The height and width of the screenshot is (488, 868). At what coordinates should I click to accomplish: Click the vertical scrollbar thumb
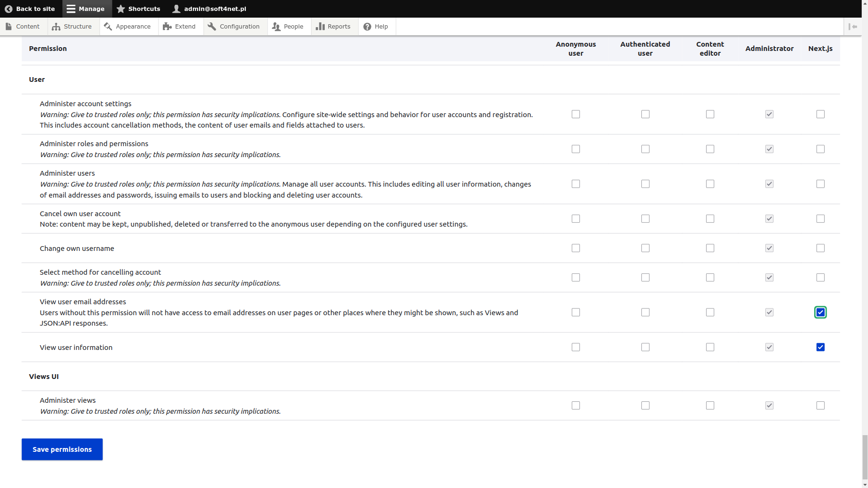coord(865,457)
